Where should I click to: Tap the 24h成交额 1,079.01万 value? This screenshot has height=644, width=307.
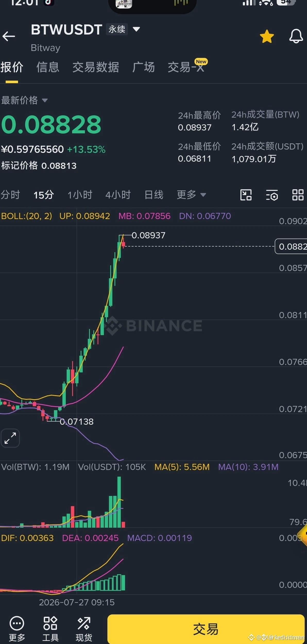pyautogui.click(x=254, y=159)
